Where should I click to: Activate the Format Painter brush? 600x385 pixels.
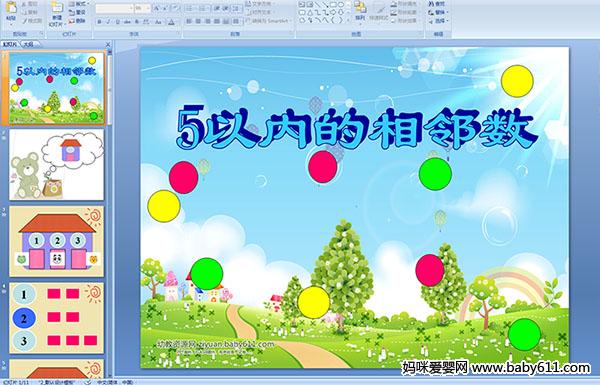click(x=31, y=21)
